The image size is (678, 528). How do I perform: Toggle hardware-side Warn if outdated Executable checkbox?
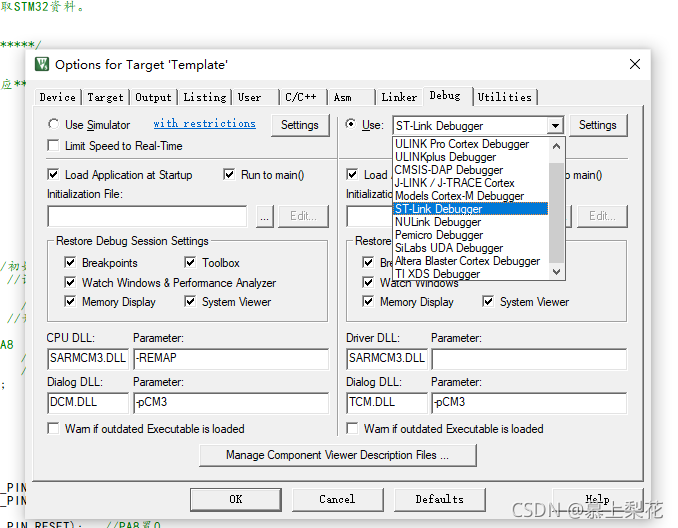(352, 428)
